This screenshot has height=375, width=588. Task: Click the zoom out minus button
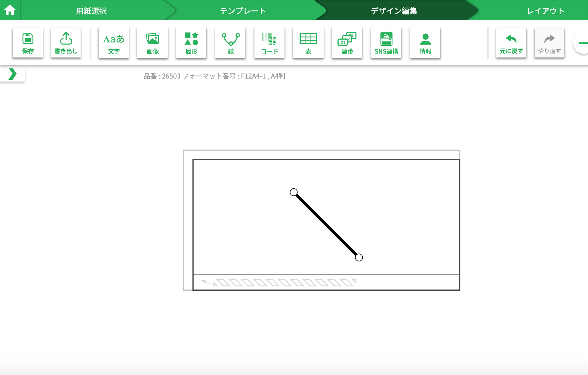click(x=582, y=43)
